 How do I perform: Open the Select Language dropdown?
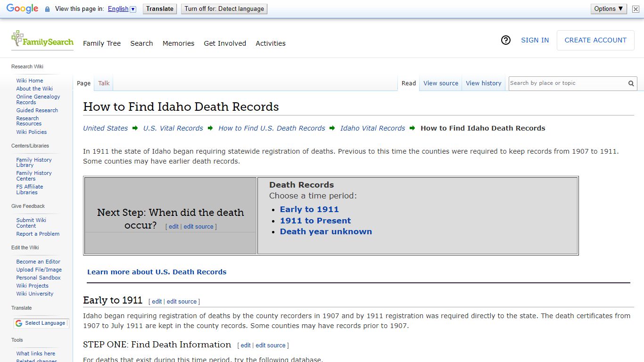tap(41, 323)
